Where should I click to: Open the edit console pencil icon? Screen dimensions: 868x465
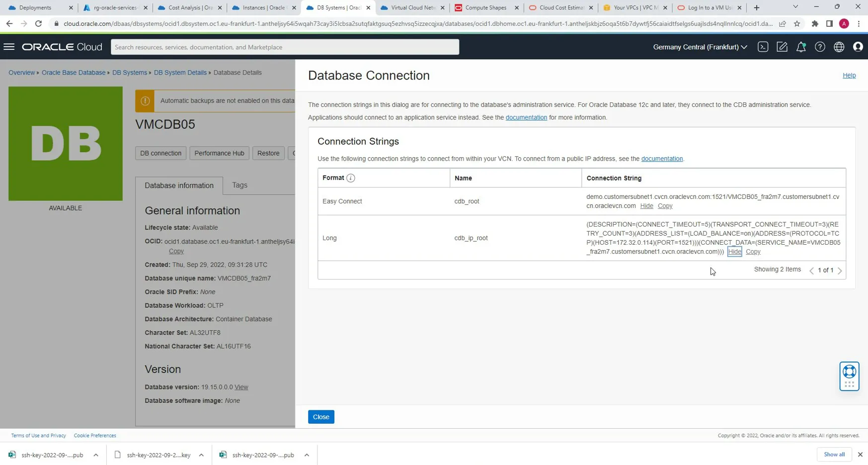pyautogui.click(x=782, y=47)
